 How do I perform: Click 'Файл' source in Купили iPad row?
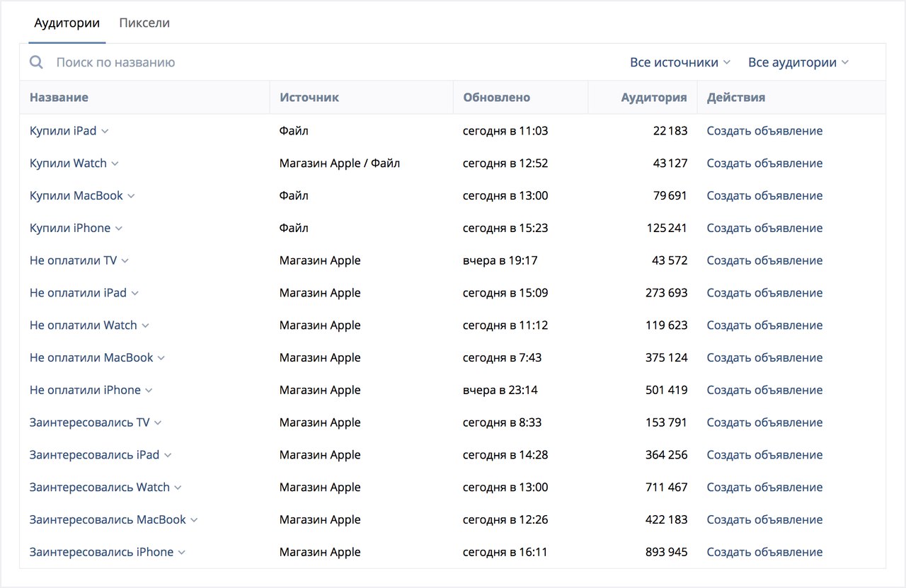click(x=294, y=131)
